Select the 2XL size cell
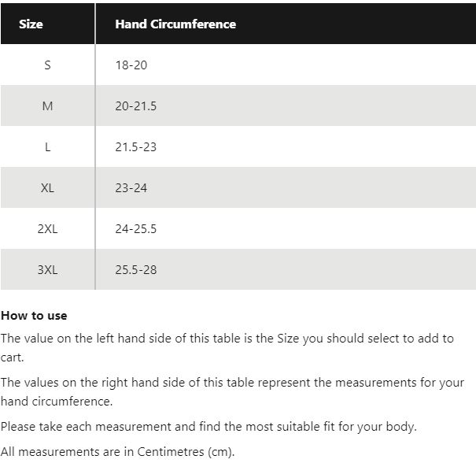 point(48,229)
